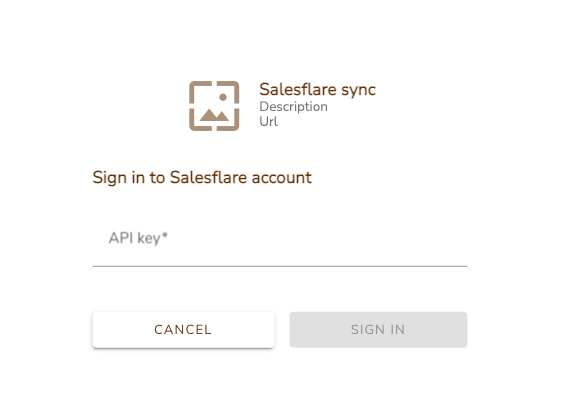Submit the API key with Sign In

pos(378,330)
